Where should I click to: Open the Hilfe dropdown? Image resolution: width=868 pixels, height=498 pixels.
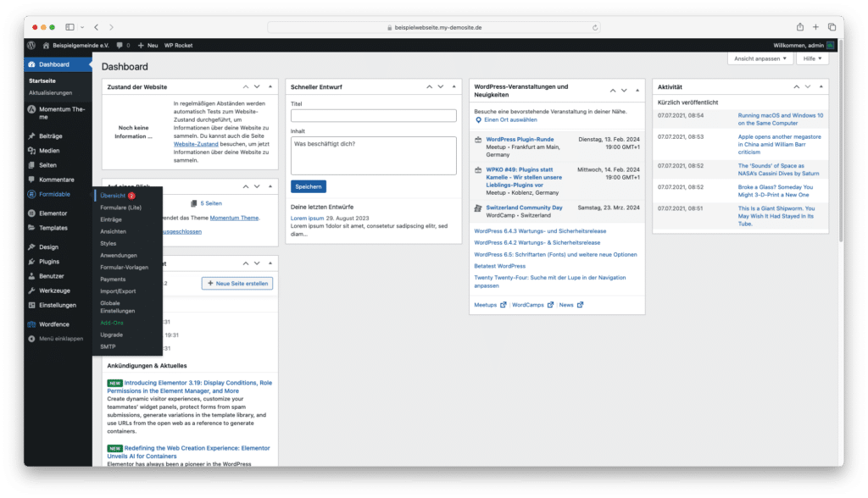pyautogui.click(x=812, y=58)
